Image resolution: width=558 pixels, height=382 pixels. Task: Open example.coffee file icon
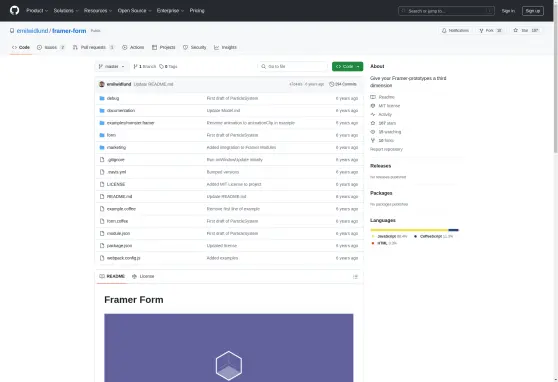[x=102, y=209]
